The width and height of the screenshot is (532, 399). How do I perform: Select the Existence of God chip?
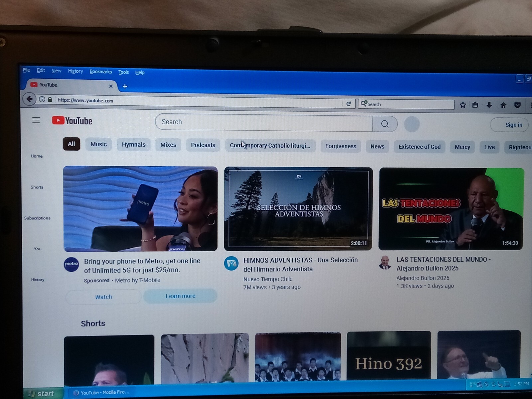point(419,147)
